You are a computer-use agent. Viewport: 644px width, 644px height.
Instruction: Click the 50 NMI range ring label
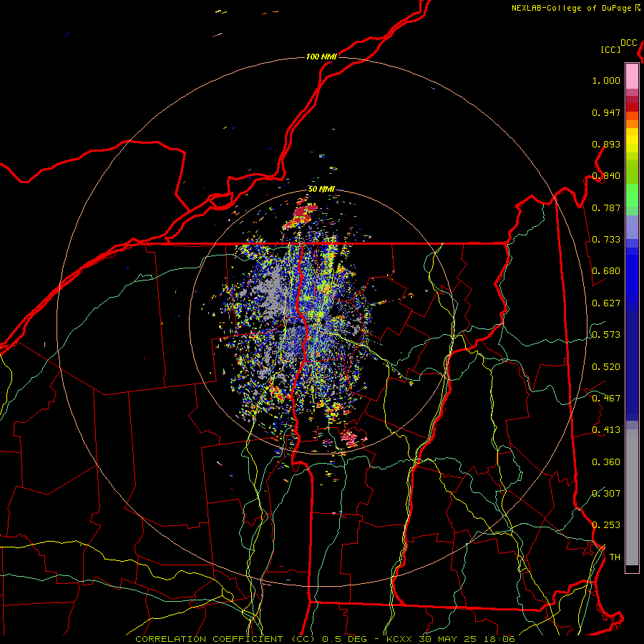pyautogui.click(x=321, y=190)
